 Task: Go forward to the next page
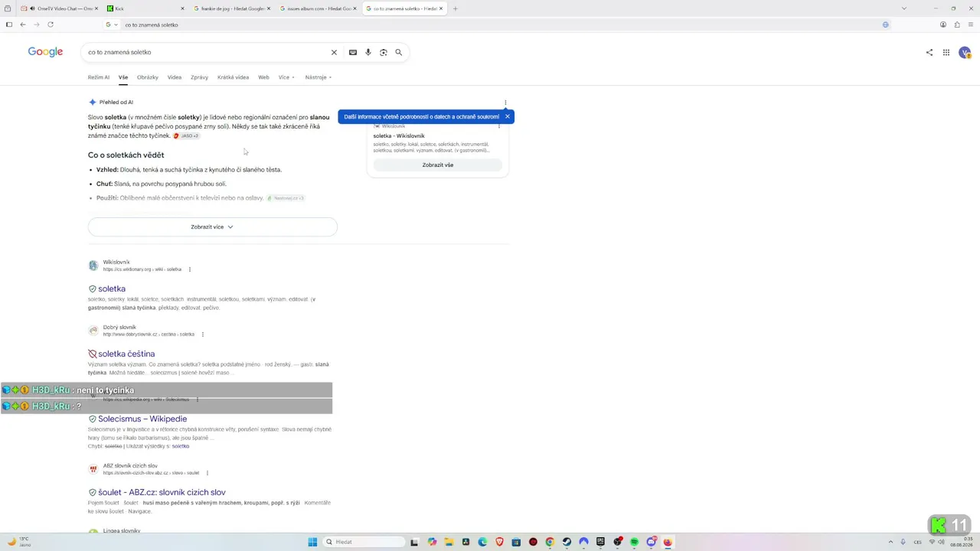[36, 24]
